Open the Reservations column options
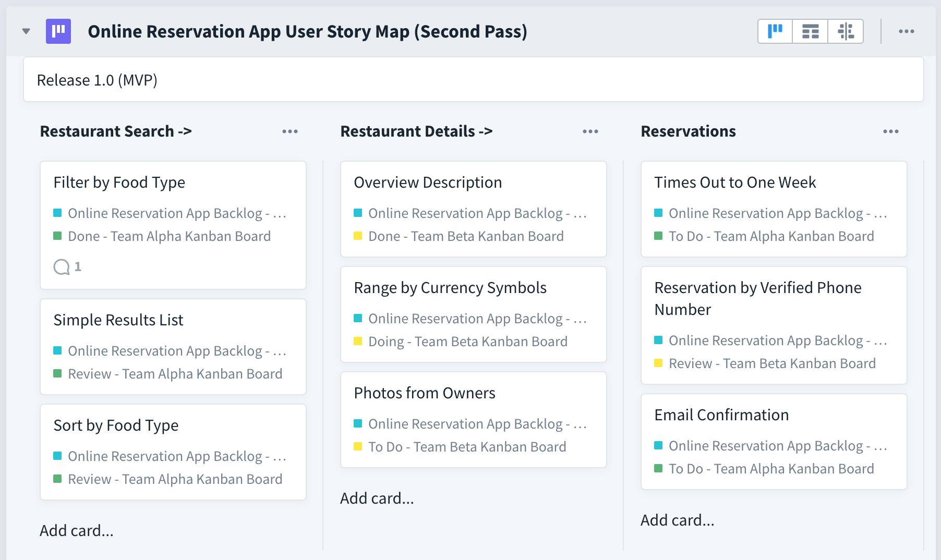 click(891, 132)
